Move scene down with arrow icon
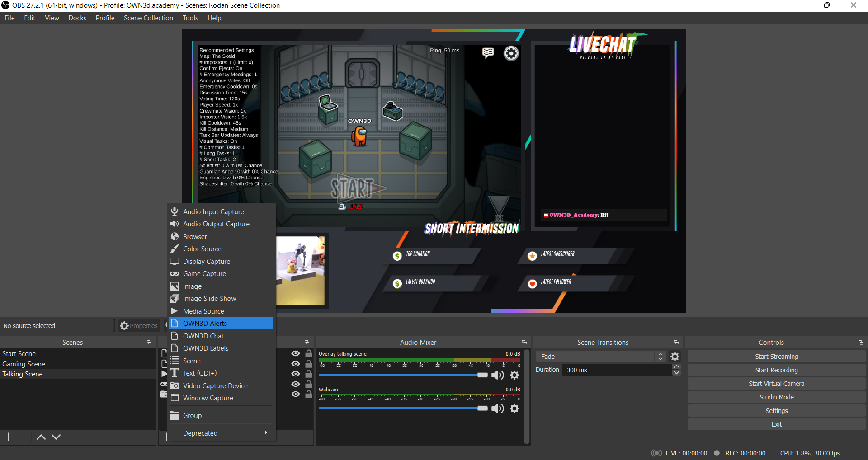 point(56,437)
